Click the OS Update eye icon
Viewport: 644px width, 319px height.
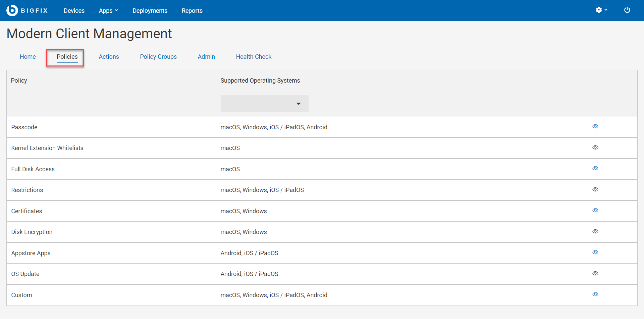pos(595,274)
